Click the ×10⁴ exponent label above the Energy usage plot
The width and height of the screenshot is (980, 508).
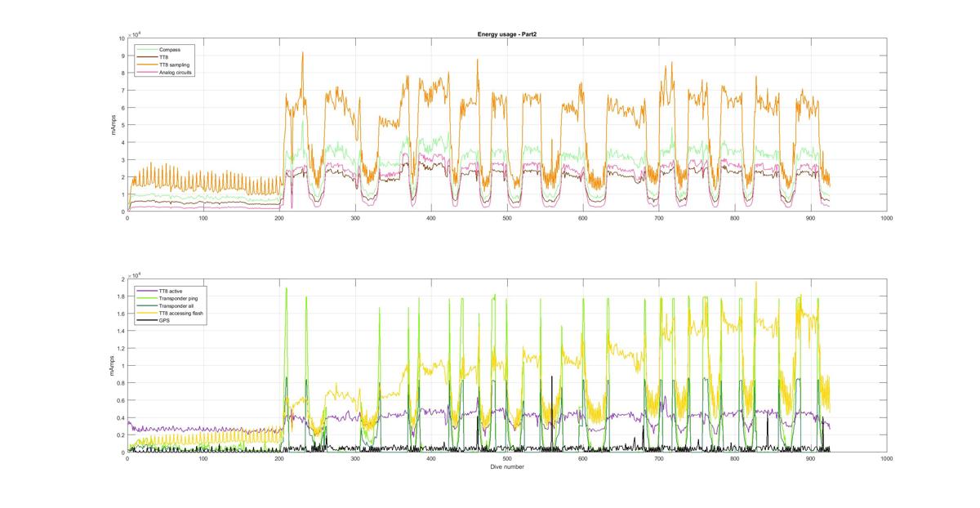click(134, 33)
